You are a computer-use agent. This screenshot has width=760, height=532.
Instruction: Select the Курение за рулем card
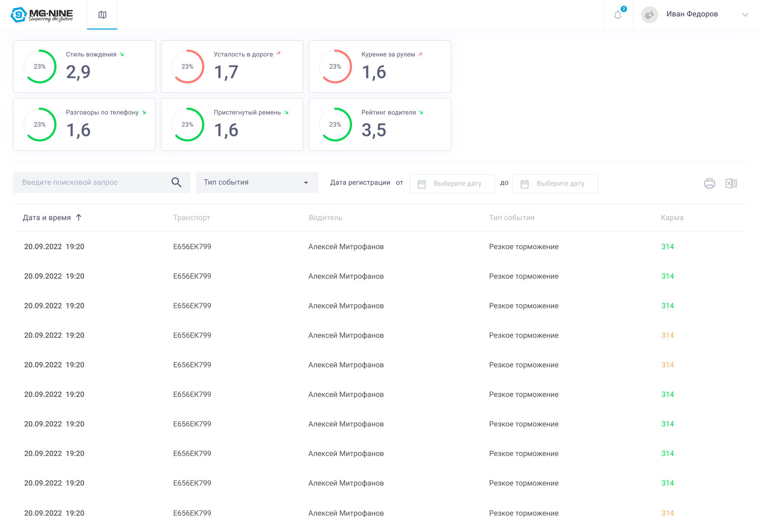(x=380, y=66)
